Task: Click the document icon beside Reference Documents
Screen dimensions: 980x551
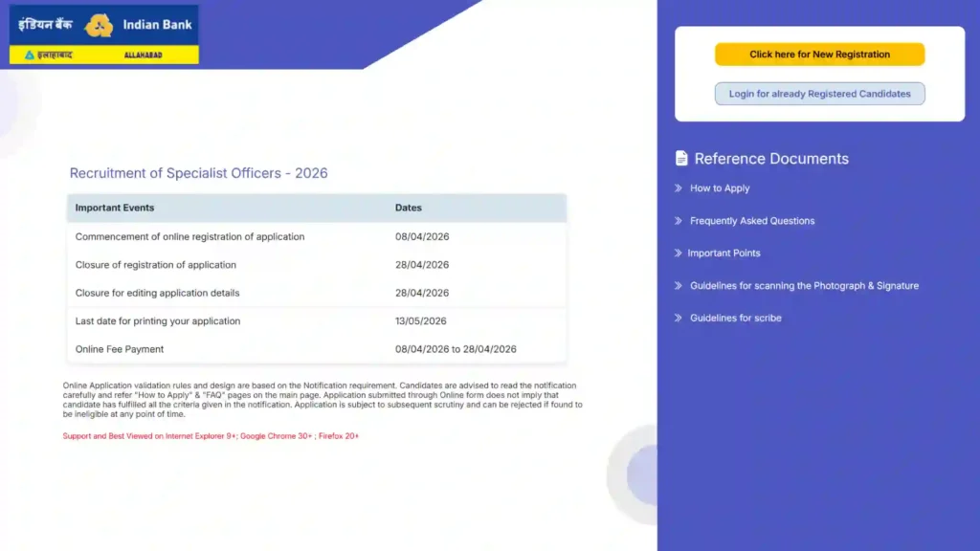Action: point(680,158)
